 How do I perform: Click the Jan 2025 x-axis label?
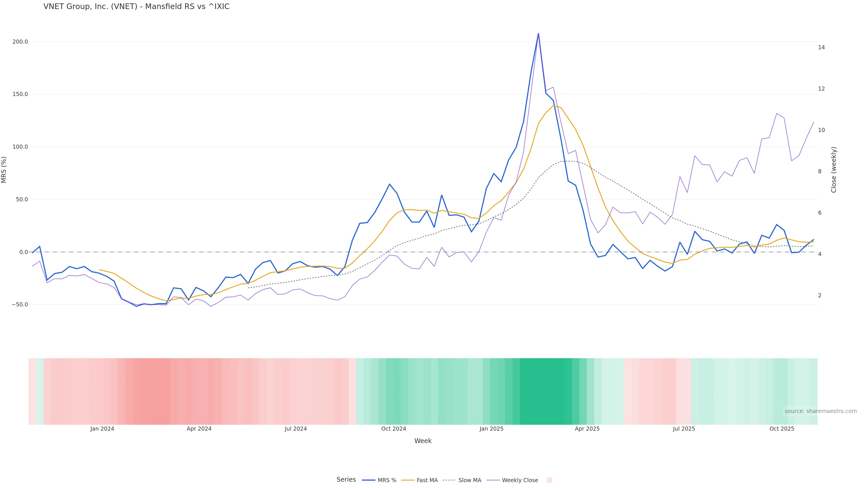point(491,429)
